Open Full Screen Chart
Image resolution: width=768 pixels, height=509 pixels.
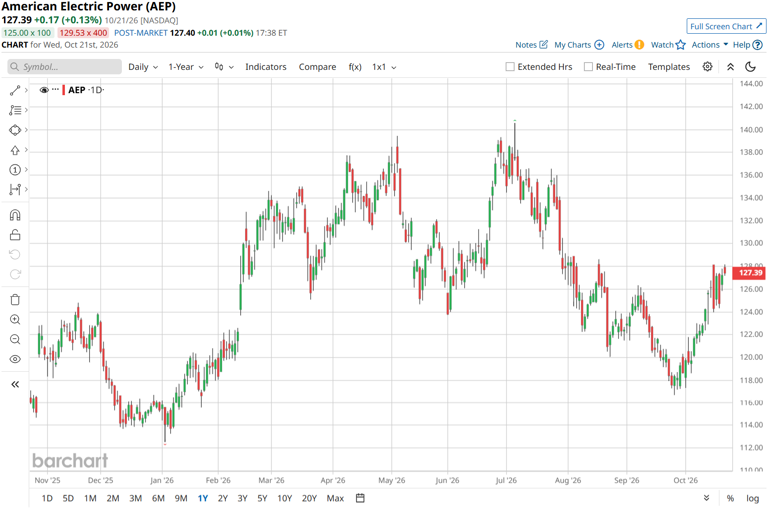(x=726, y=26)
